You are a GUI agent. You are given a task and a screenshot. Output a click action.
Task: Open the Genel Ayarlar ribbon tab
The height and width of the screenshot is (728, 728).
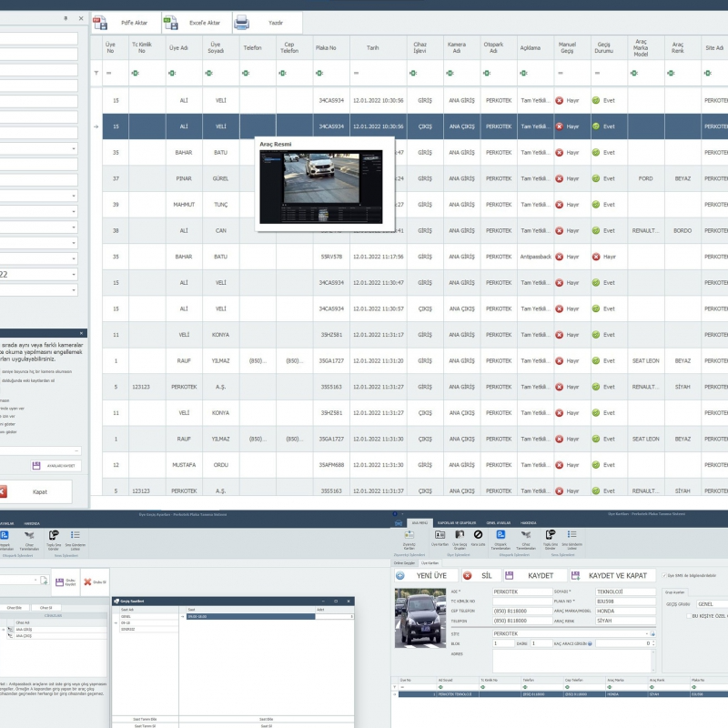pos(498,522)
